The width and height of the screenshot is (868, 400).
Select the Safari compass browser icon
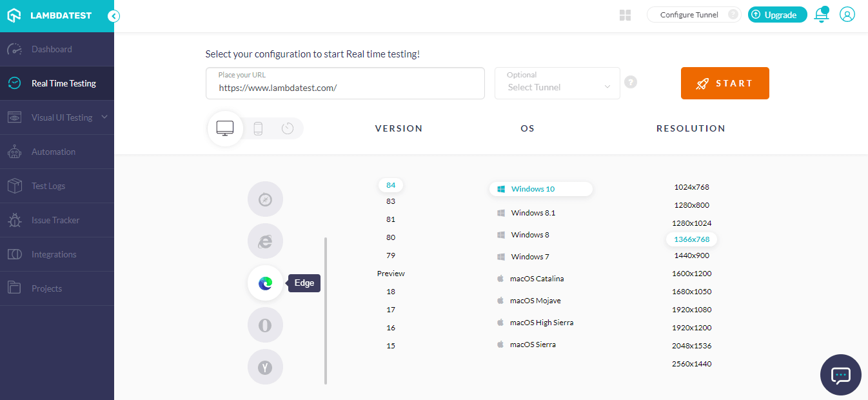tap(265, 199)
